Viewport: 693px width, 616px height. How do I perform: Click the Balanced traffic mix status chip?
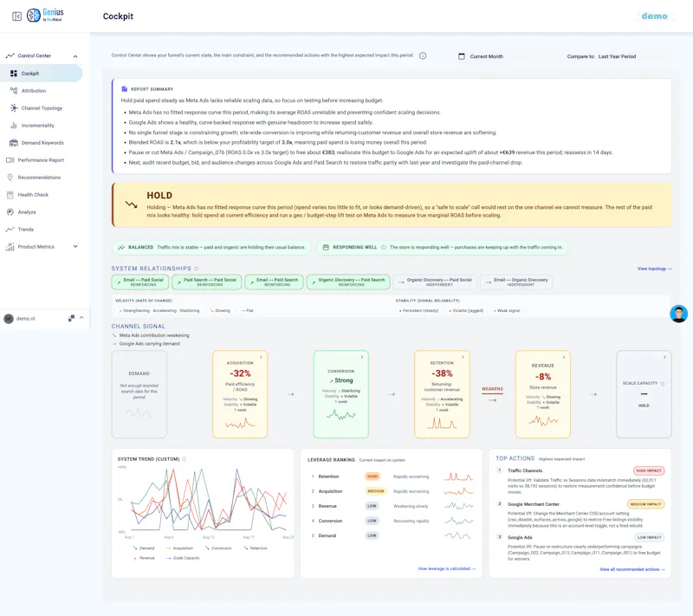click(x=211, y=248)
